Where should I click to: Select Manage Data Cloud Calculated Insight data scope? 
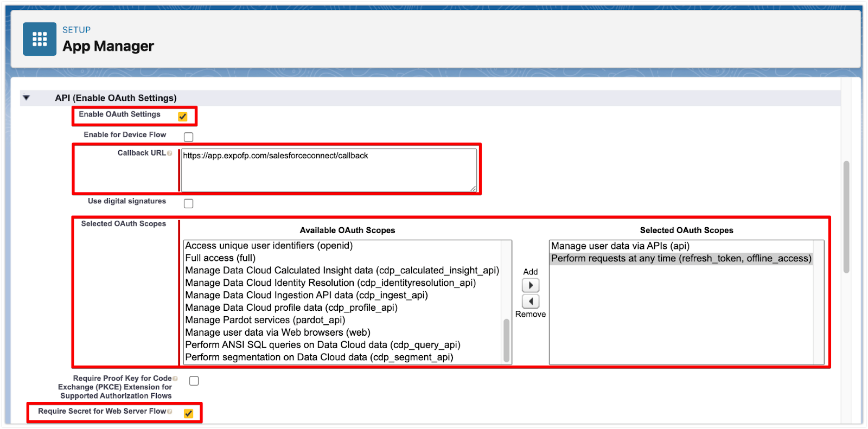[x=343, y=271]
